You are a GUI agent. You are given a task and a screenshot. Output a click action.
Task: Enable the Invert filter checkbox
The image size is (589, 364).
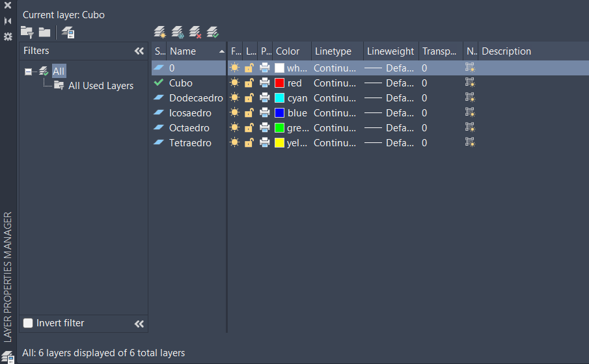click(28, 323)
